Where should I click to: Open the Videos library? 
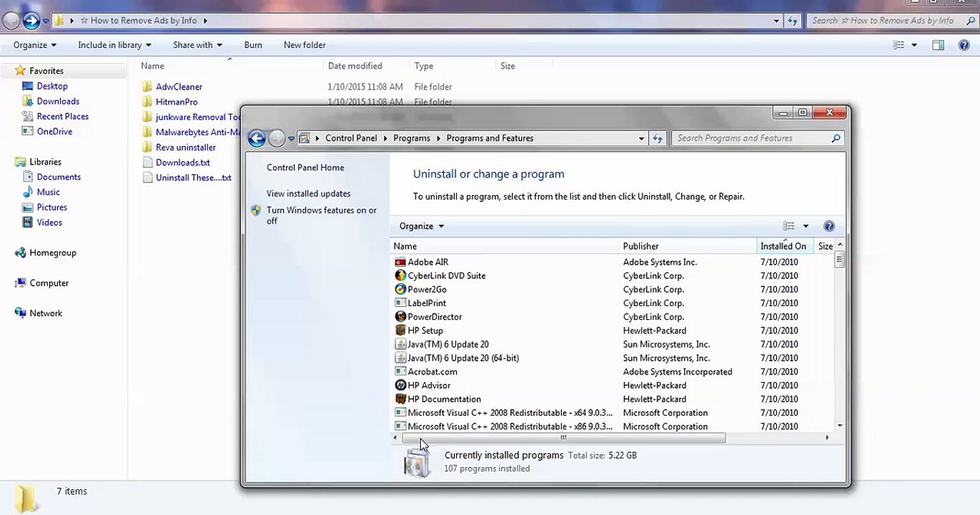tap(42, 222)
